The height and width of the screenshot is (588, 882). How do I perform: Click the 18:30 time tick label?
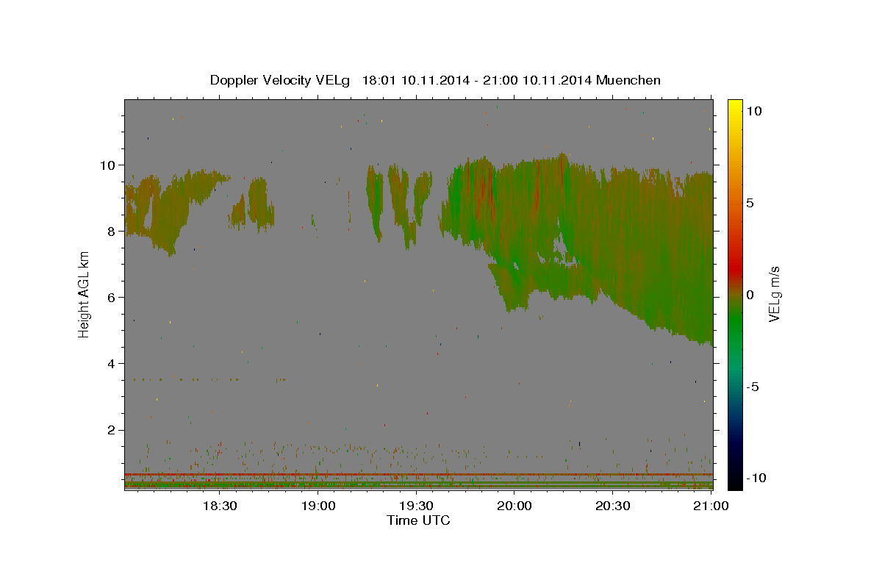(220, 506)
